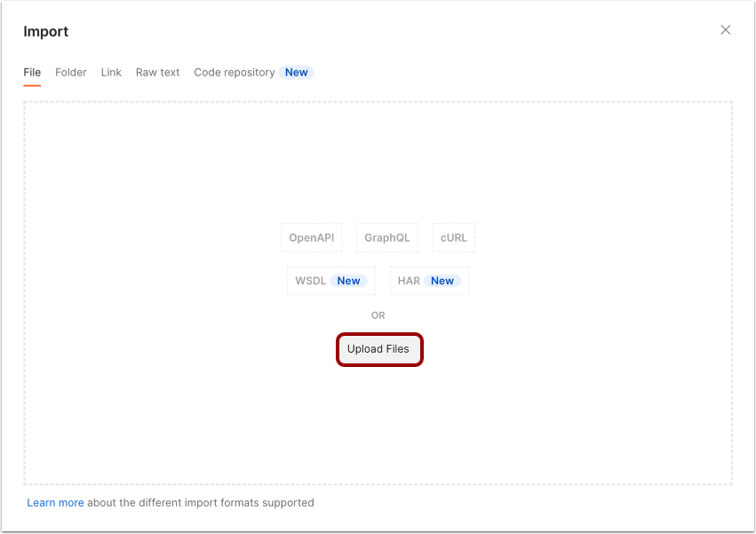756x534 pixels.
Task: Click the OR separator text
Action: [x=378, y=315]
